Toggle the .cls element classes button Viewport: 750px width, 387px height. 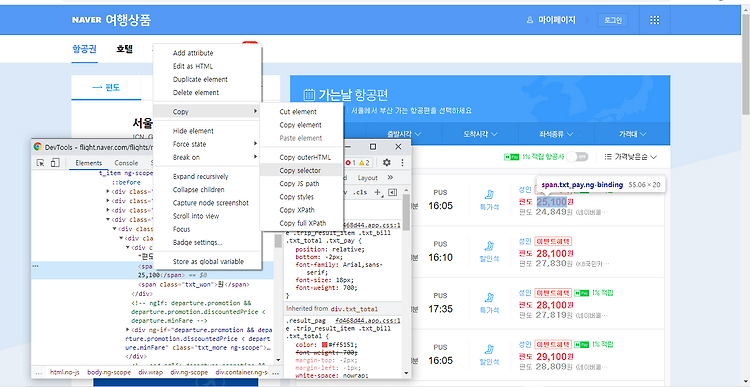pyautogui.click(x=360, y=192)
